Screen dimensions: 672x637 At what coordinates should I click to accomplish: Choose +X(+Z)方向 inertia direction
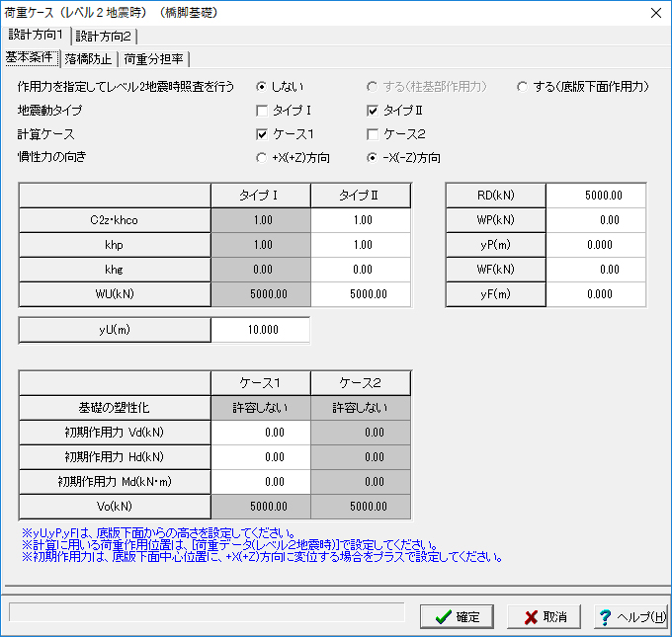click(x=293, y=158)
